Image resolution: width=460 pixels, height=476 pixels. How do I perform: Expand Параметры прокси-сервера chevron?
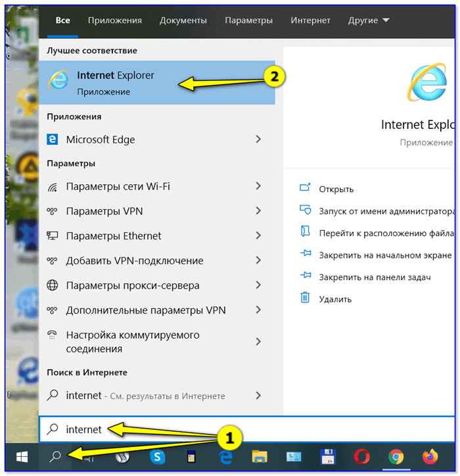click(258, 285)
